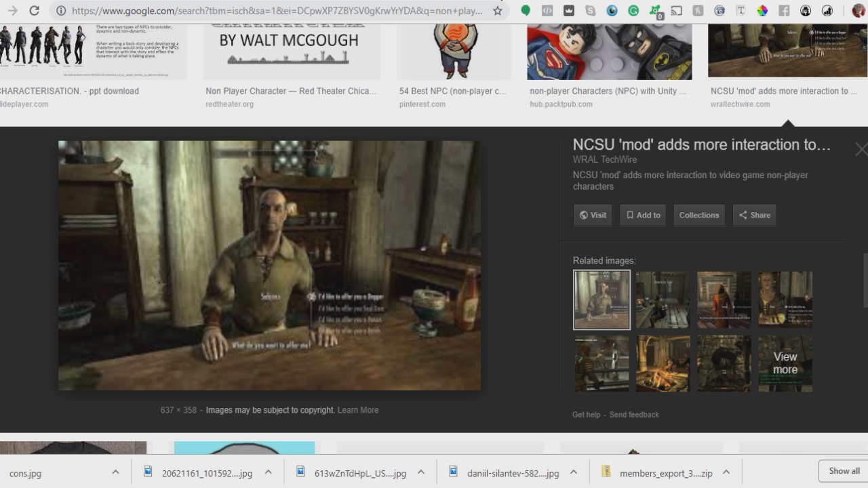Open the large Skyrim NPC preview image

click(x=269, y=265)
